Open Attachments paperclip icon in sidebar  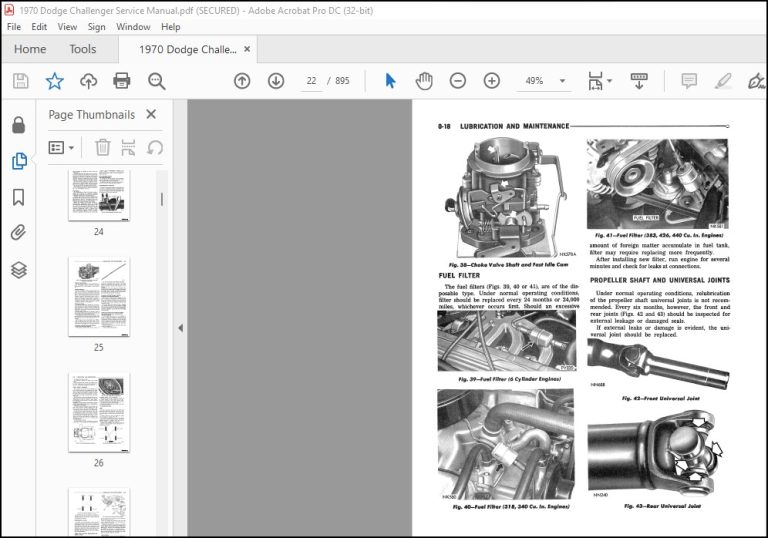(19, 233)
